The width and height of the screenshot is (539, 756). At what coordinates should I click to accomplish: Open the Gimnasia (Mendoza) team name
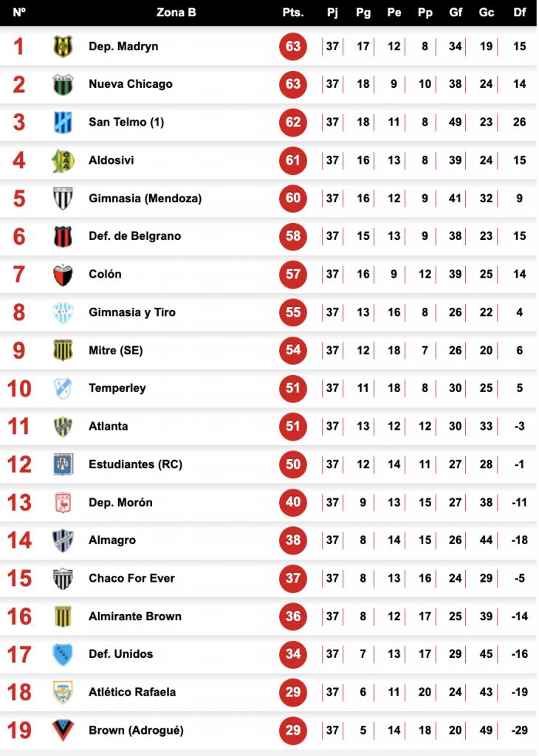pos(145,198)
